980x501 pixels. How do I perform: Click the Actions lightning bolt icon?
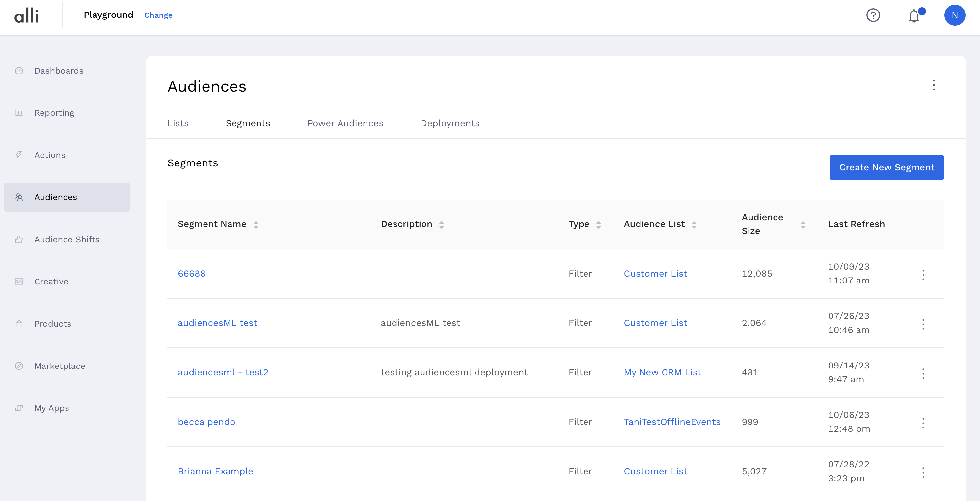pyautogui.click(x=19, y=155)
